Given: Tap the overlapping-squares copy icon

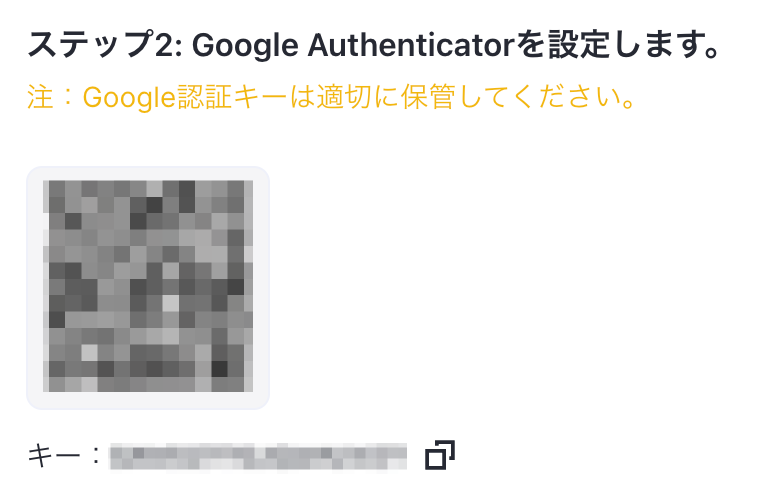Looking at the screenshot, I should [440, 455].
